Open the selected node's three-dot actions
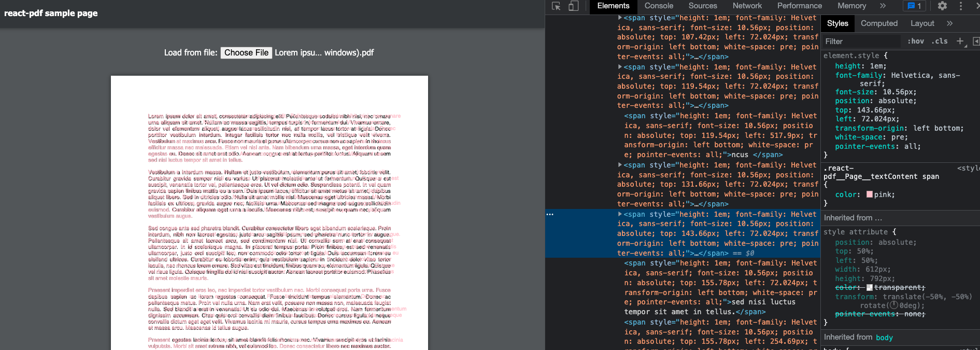Image resolution: width=980 pixels, height=350 pixels. (x=550, y=214)
